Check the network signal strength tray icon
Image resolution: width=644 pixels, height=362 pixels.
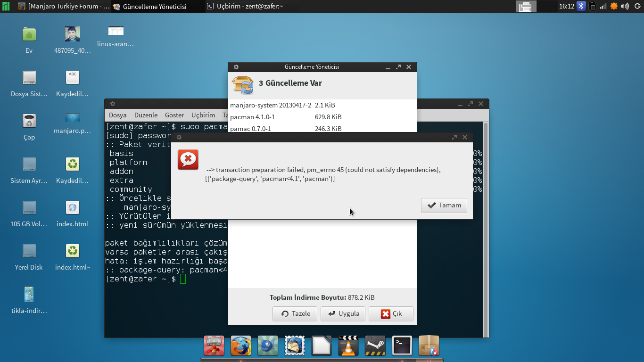tap(603, 6)
